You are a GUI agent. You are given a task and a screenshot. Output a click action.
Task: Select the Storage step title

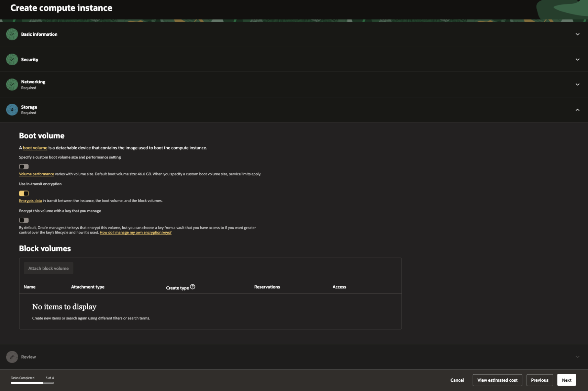pyautogui.click(x=29, y=107)
